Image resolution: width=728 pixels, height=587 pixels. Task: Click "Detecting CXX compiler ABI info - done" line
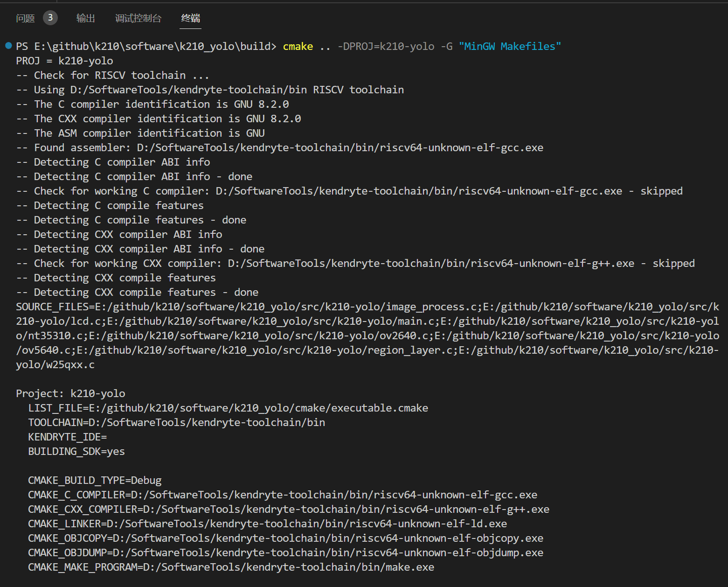point(140,249)
